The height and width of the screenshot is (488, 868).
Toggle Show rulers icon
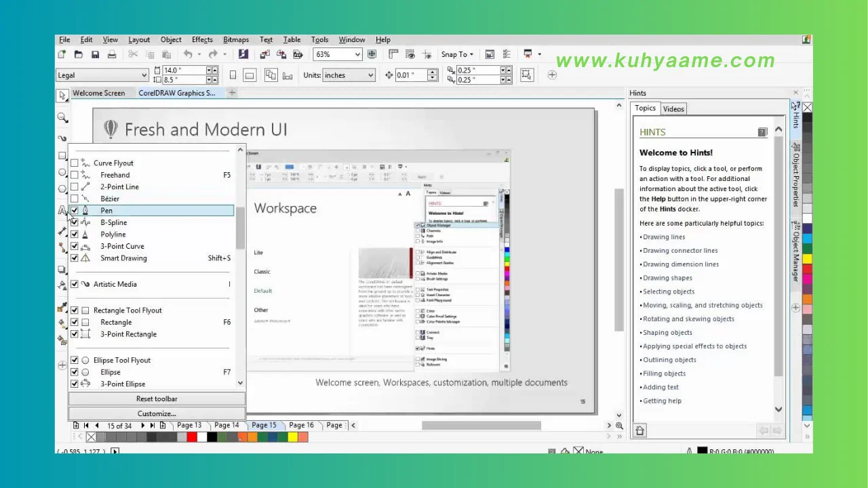[x=393, y=54]
